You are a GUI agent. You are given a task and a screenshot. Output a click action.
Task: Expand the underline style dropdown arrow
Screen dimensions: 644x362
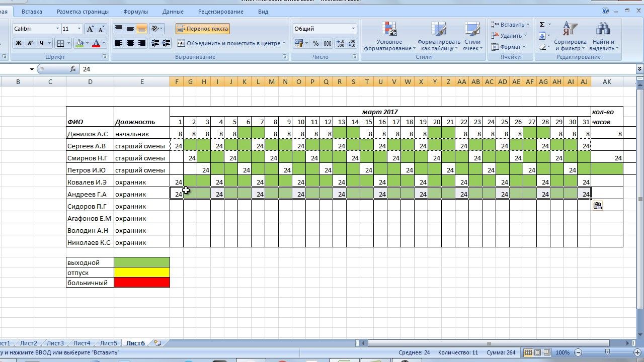[50, 43]
